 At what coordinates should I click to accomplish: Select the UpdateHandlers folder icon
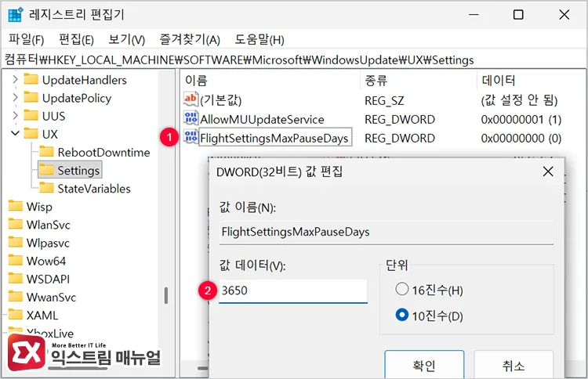(x=31, y=79)
